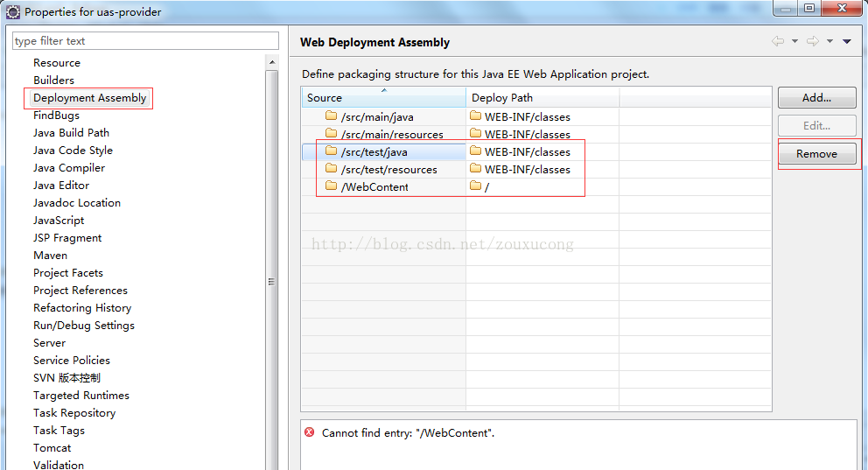Click deploy folder icon in /src/test/java row
The width and height of the screenshot is (868, 470).
pos(475,151)
